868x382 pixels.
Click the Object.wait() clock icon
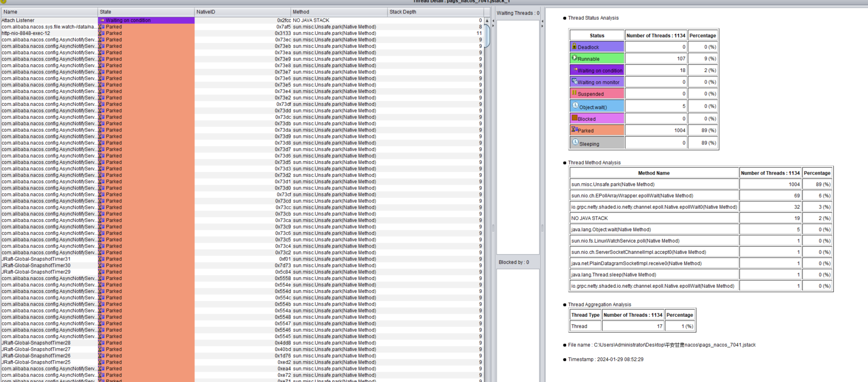[x=575, y=105]
